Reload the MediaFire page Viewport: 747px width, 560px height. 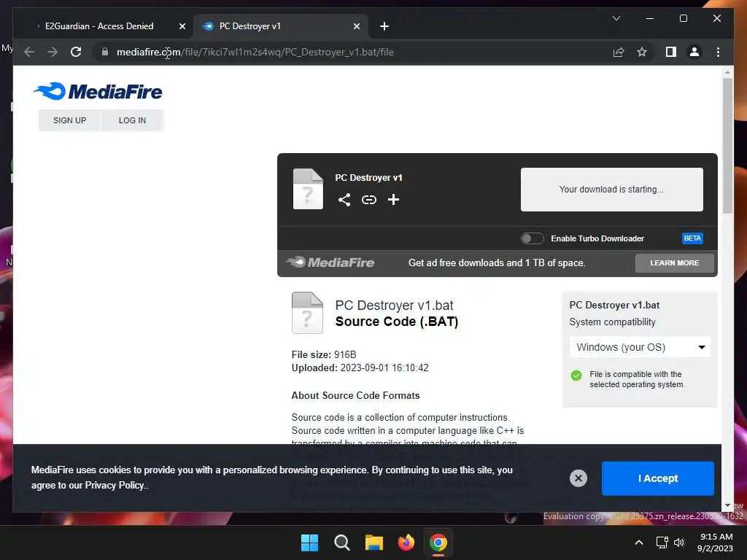[x=76, y=52]
